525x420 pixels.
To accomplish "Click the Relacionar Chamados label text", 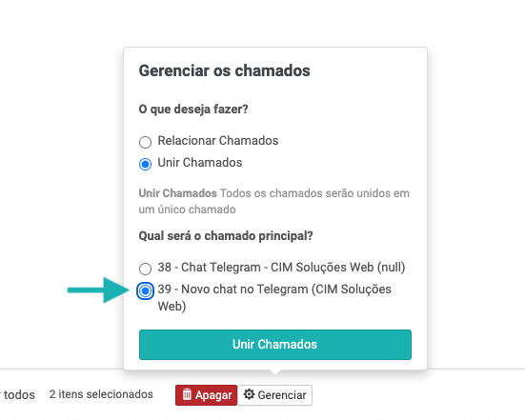I will tap(218, 141).
